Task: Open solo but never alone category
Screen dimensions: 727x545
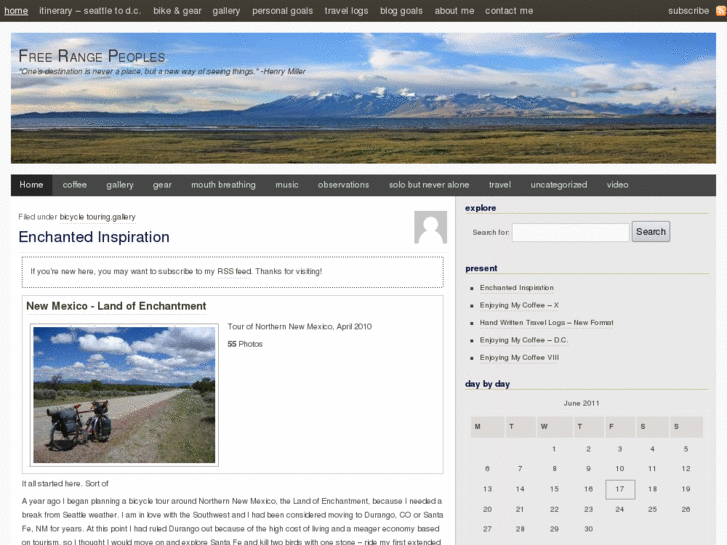Action: click(429, 185)
